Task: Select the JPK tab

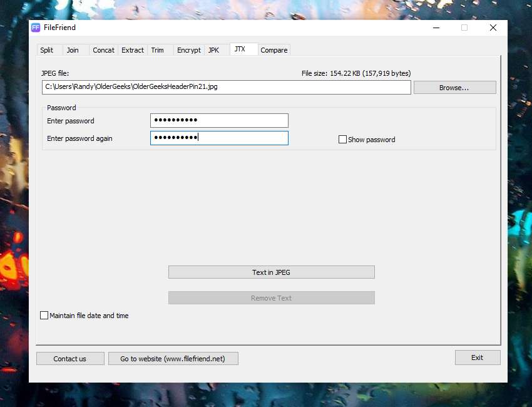Action: [x=217, y=50]
